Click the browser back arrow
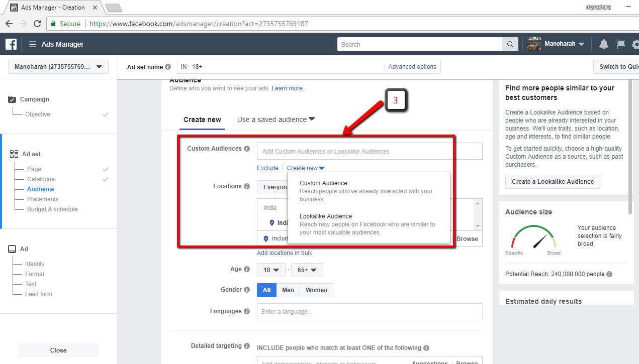 coord(9,24)
